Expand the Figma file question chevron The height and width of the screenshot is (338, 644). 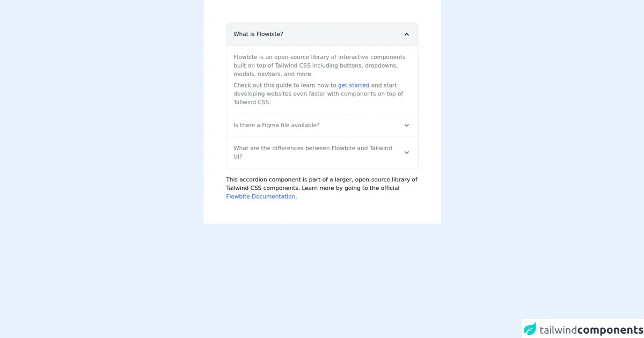[x=406, y=126]
